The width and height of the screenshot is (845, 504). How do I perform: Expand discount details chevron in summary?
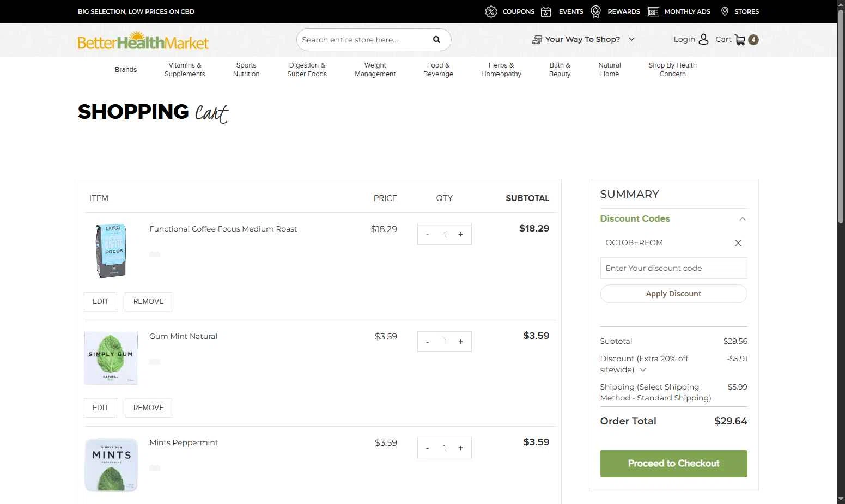pos(643,369)
